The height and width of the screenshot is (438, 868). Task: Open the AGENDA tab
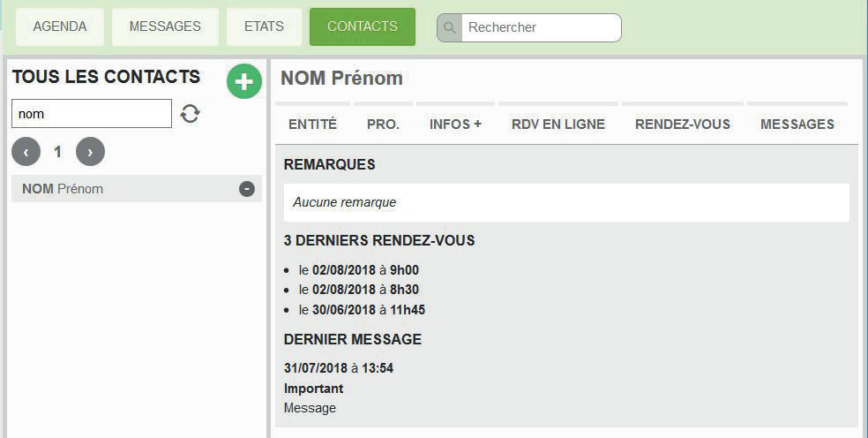pyautogui.click(x=60, y=26)
